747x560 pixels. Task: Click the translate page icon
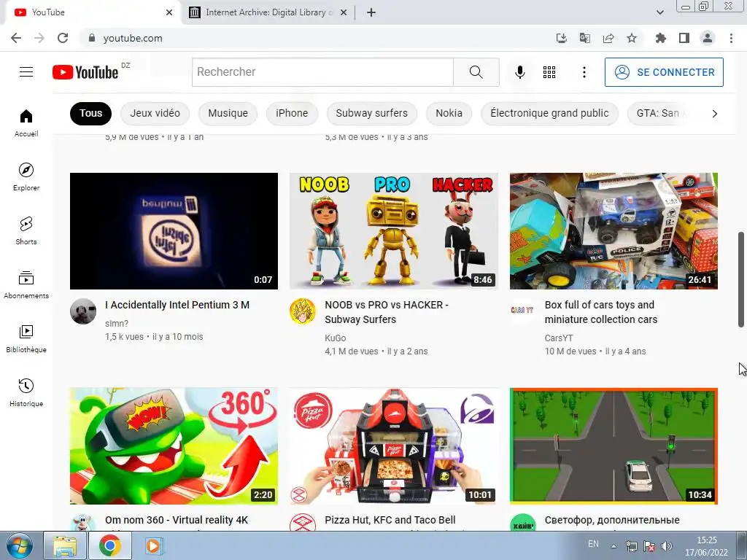(x=585, y=38)
